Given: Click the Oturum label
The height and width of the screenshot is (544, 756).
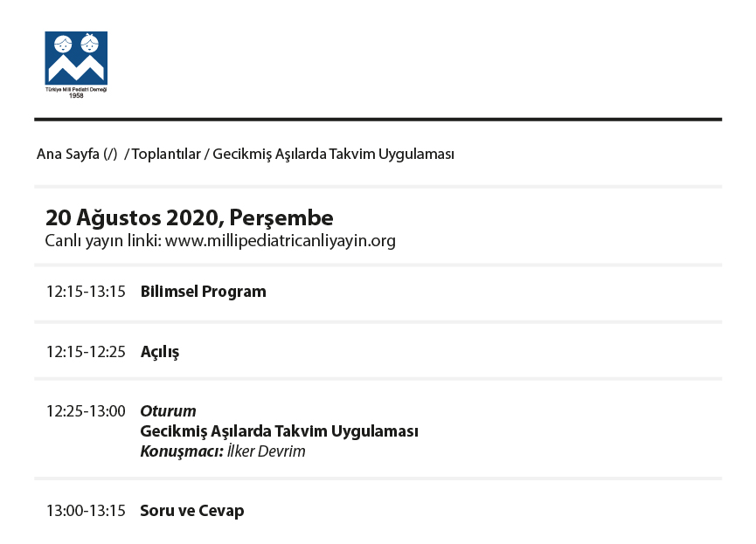Looking at the screenshot, I should [169, 411].
